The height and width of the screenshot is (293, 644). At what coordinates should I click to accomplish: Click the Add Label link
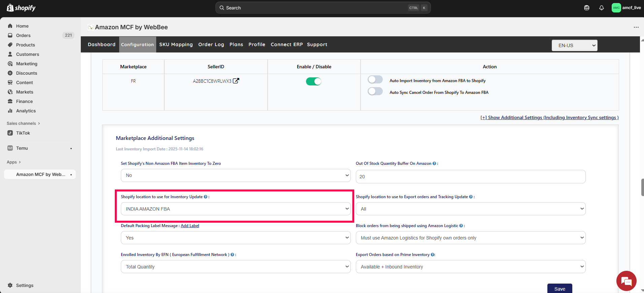190,226
